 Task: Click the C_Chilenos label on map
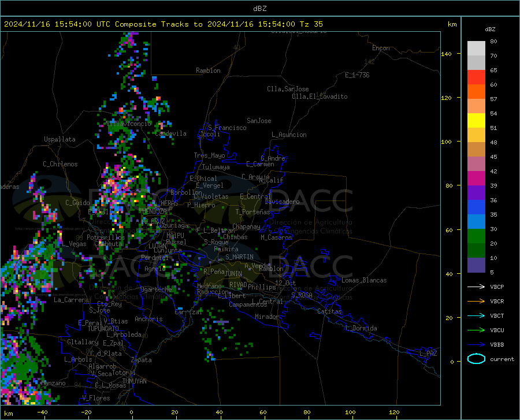point(60,164)
